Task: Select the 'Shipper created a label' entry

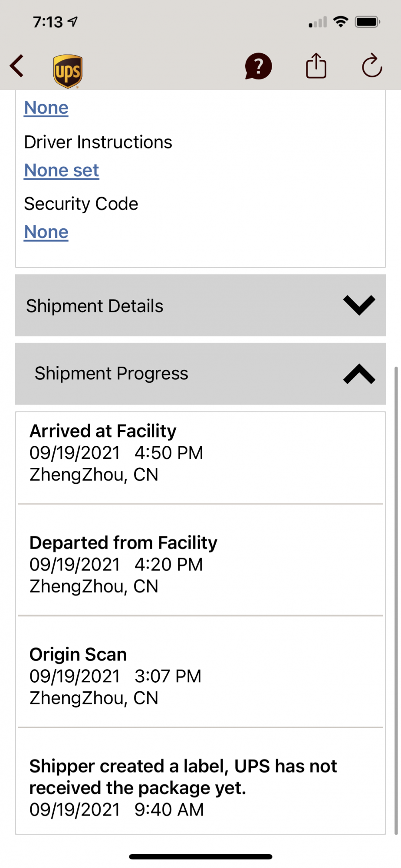Action: pos(200,787)
